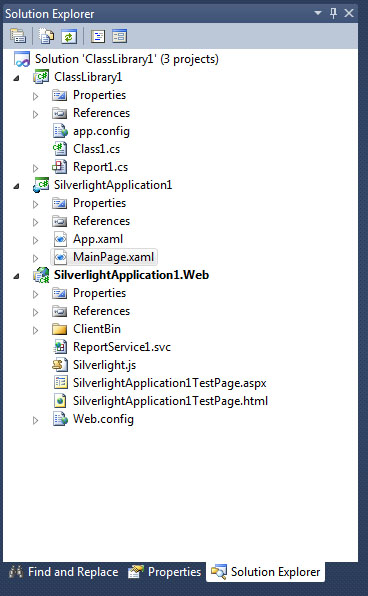Viewport: 368px width, 596px height.
Task: Click the View Code toolbar icon
Action: tap(98, 36)
